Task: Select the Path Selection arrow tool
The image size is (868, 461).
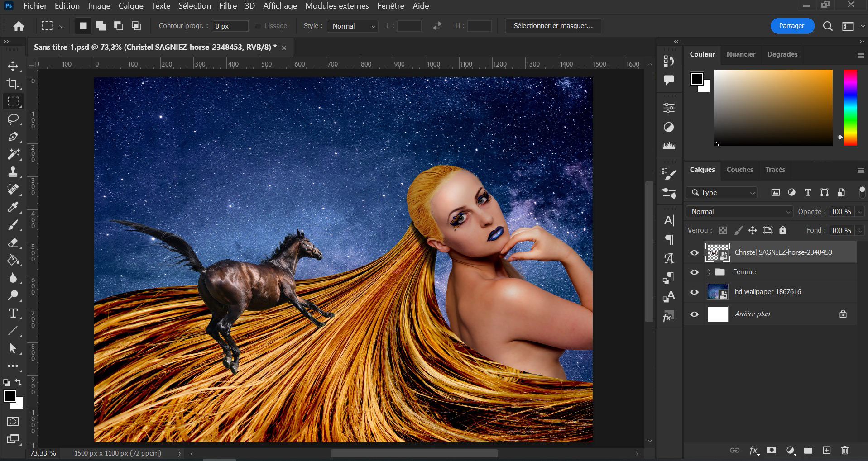Action: 13,348
